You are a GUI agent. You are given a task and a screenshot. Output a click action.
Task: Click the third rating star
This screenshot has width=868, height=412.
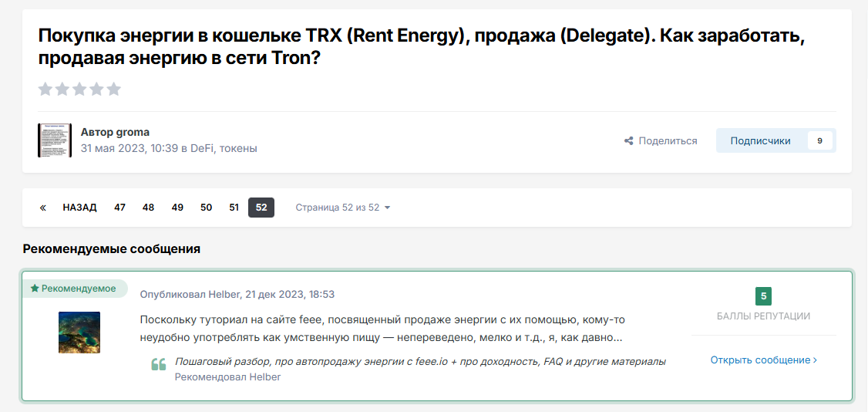79,89
